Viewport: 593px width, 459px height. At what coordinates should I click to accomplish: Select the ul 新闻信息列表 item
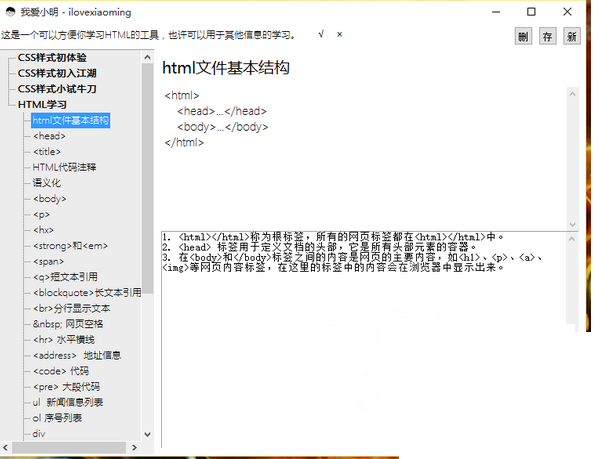68,402
